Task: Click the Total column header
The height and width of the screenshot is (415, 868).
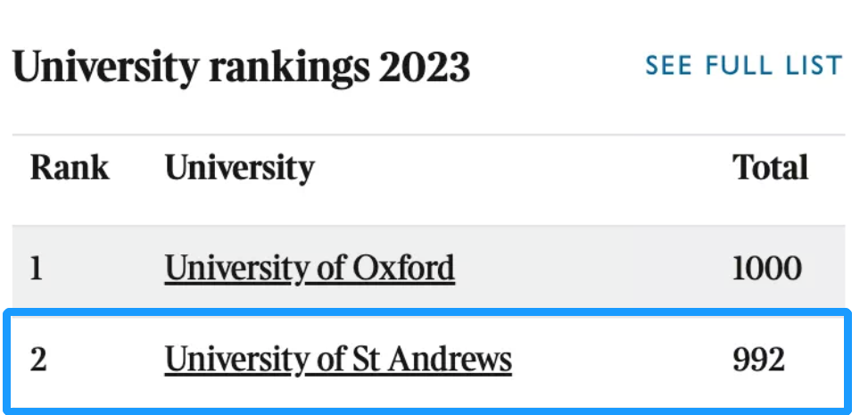Action: (770, 167)
